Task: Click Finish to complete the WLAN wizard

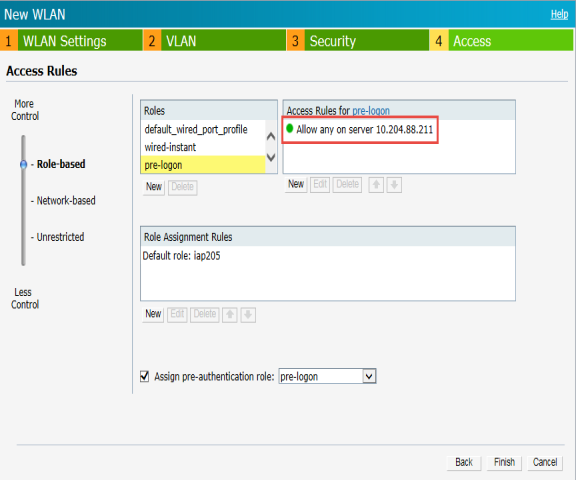Action: click(504, 462)
